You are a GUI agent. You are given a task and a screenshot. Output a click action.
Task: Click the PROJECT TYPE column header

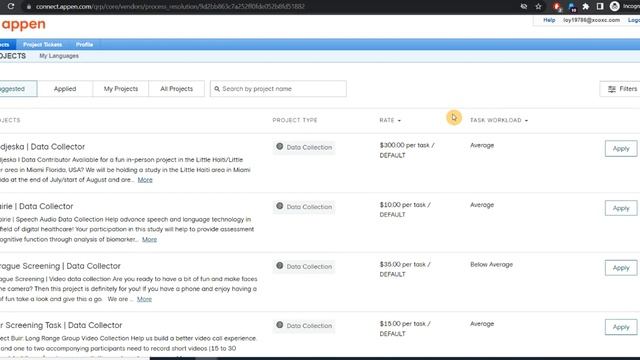(295, 120)
